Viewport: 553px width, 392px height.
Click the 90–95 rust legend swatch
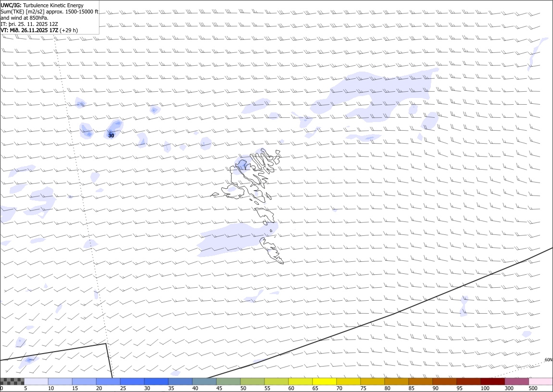(444, 381)
